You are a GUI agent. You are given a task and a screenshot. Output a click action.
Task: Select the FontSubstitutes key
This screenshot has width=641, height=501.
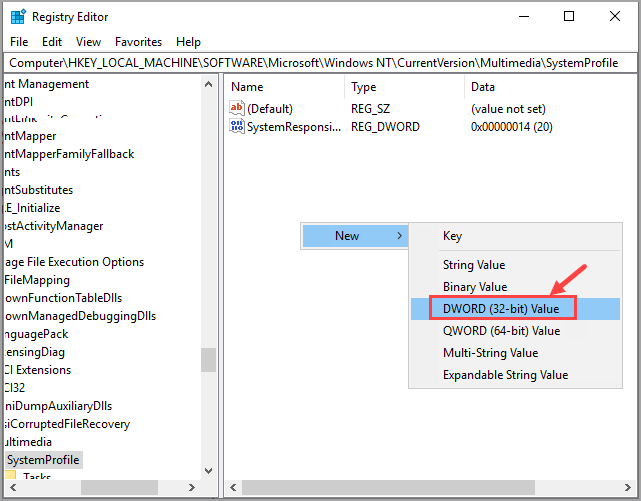pyautogui.click(x=38, y=190)
